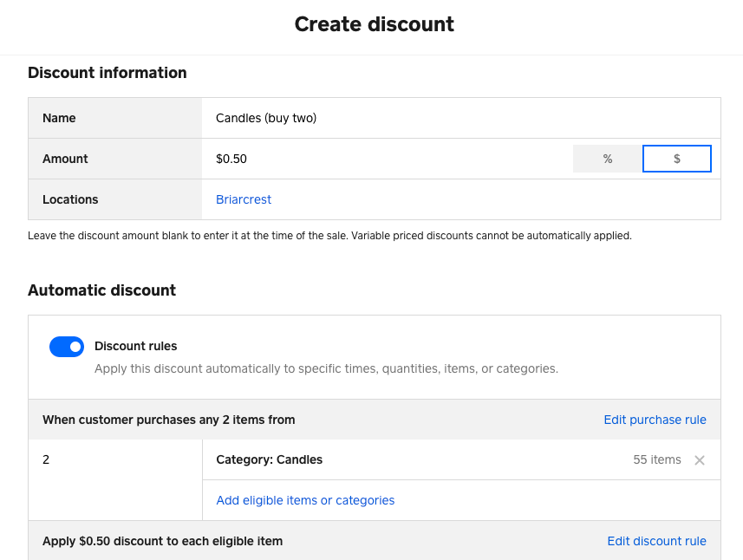
Task: Toggle the Discount rules switch off
Action: tap(67, 347)
